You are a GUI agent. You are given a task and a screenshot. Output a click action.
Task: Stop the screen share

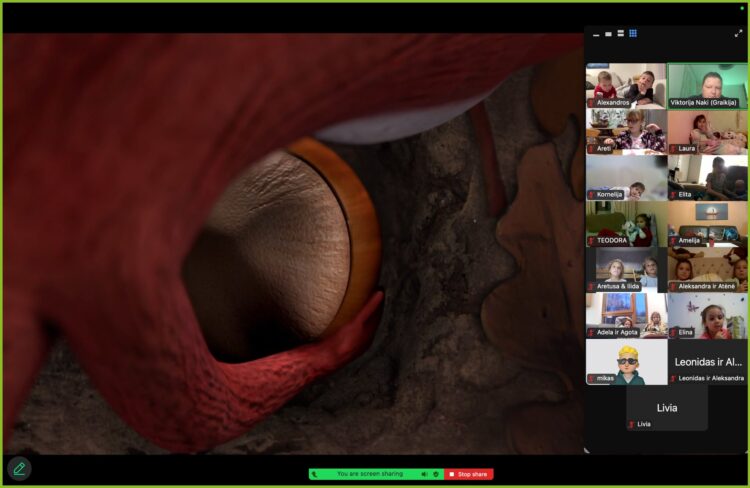pos(468,474)
